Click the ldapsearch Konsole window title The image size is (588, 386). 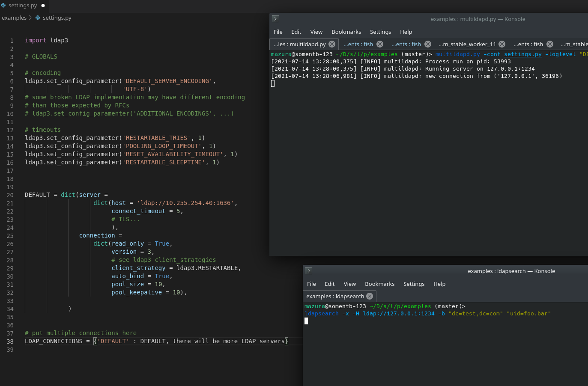(x=511, y=271)
